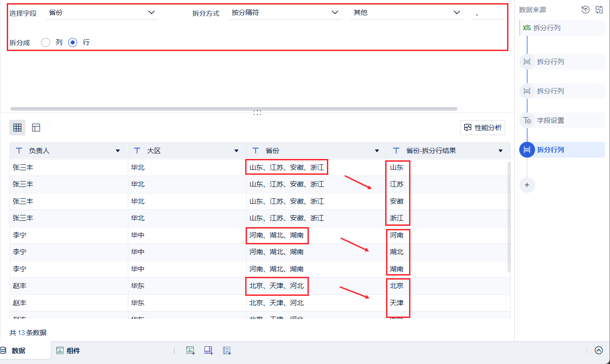Screen dimensions: 610x364
Task: Click the 赵丰 cell in the 北京 result row
Action: click(x=69, y=286)
